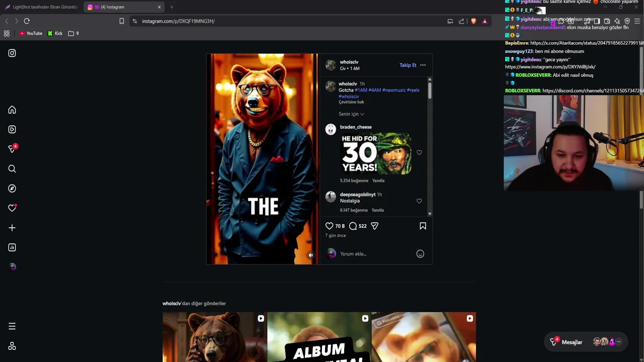The image size is (644, 362).
Task: Open braden_cheese profile from comment
Action: point(356,127)
